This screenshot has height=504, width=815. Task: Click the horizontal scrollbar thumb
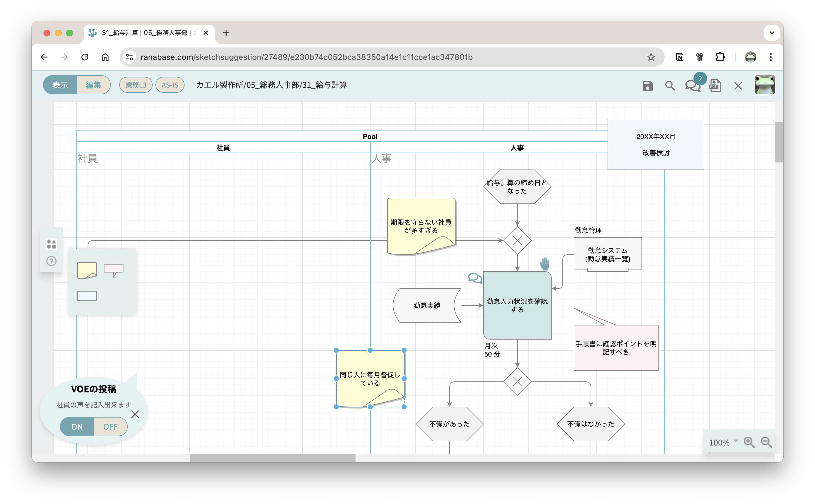[x=272, y=458]
